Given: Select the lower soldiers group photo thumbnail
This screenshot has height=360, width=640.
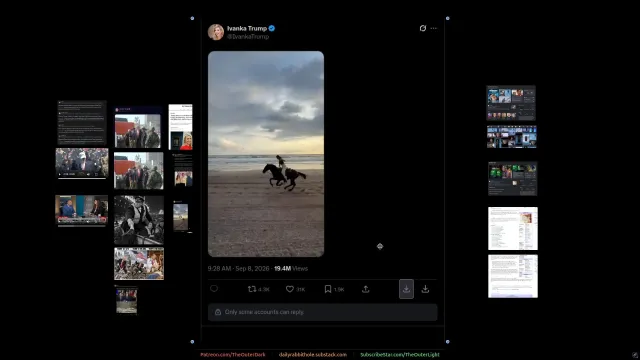Looking at the screenshot, I should coord(139,171).
